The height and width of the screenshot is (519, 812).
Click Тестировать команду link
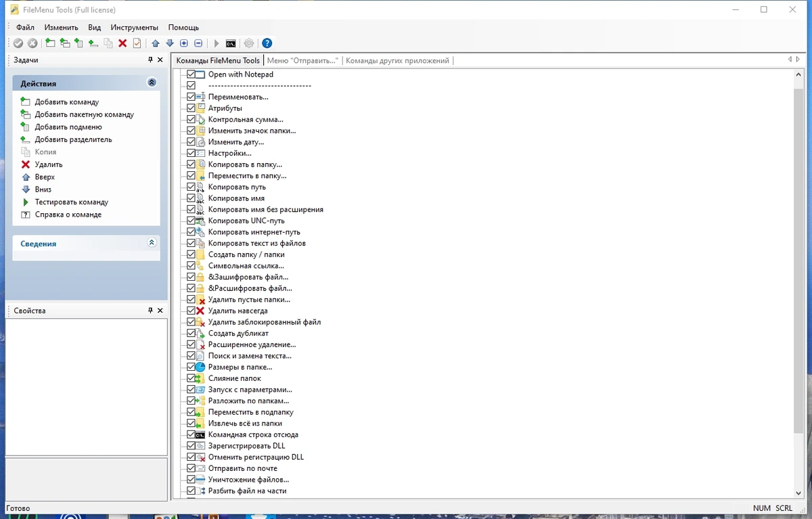coord(72,202)
